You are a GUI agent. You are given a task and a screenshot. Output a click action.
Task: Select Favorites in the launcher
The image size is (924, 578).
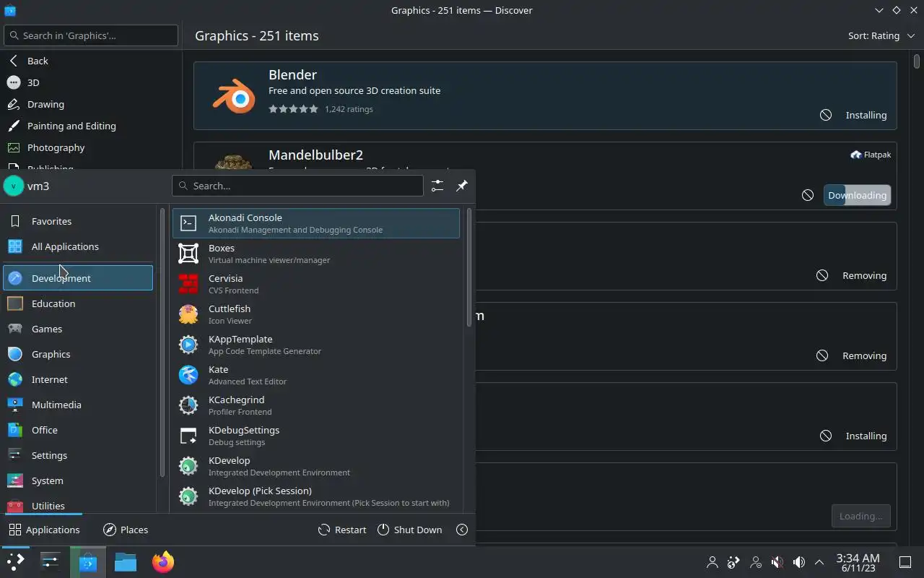(x=78, y=221)
